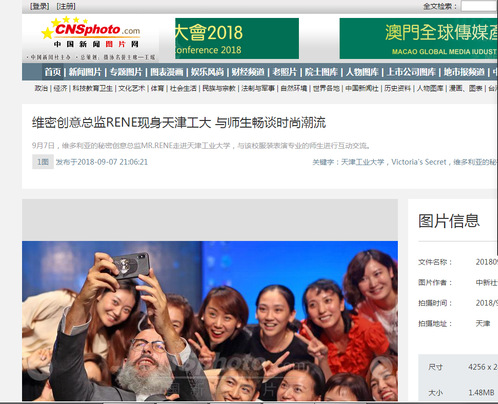The width and height of the screenshot is (498, 404).
Task: Focus the 全文检索 search field
Action: point(479,6)
